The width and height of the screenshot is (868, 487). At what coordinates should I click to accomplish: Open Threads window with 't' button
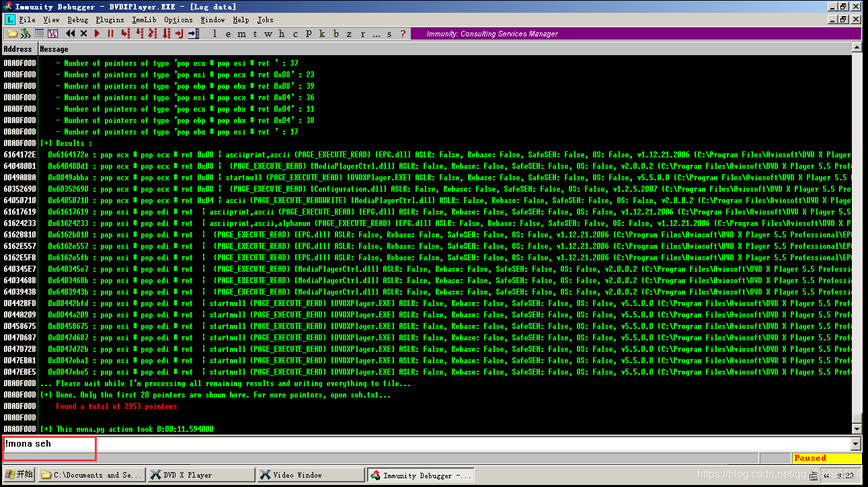(255, 34)
